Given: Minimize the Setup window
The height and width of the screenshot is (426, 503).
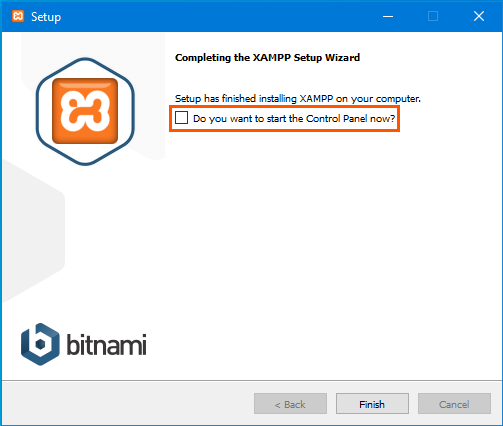Looking at the screenshot, I should (388, 16).
